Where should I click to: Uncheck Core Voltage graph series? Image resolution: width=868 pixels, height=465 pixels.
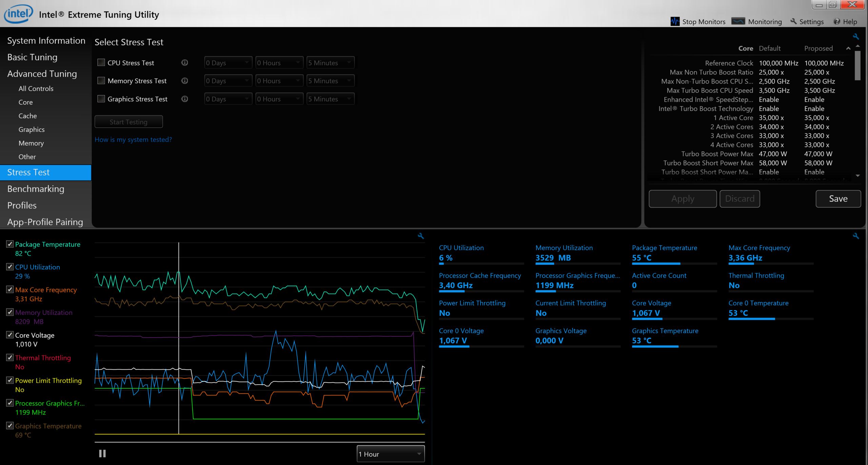[10, 335]
